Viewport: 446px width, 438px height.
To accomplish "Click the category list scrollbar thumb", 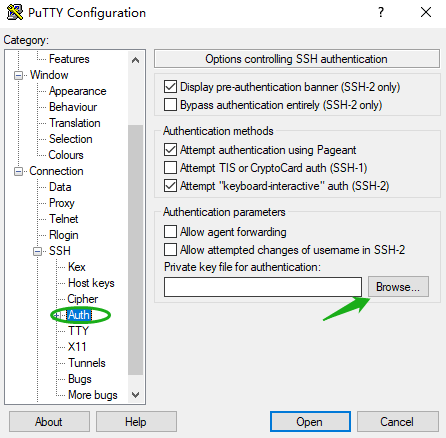I will click(135, 250).
